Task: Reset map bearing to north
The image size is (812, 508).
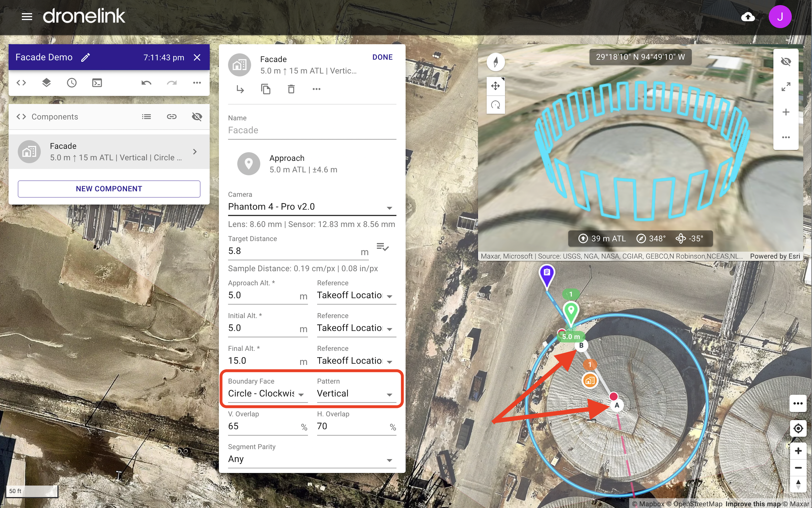Action: [798, 484]
